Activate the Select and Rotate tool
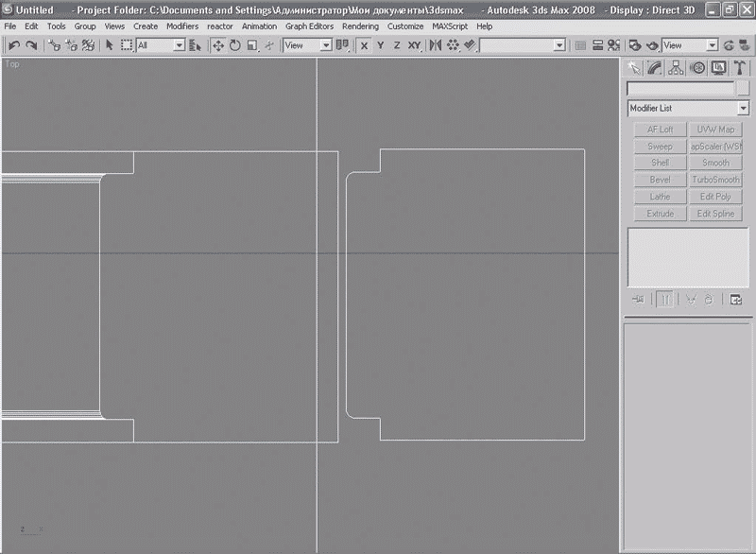Screen dimensions: 756x554 pyautogui.click(x=235, y=45)
